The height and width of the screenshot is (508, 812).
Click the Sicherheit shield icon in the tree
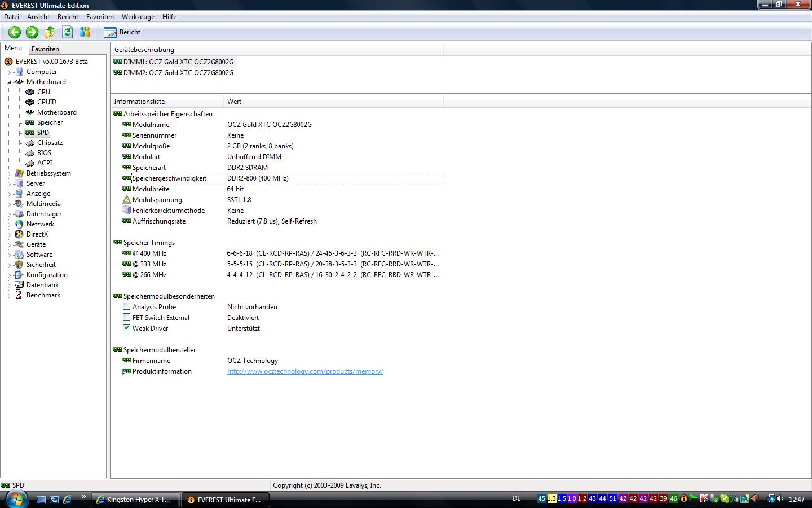click(19, 265)
